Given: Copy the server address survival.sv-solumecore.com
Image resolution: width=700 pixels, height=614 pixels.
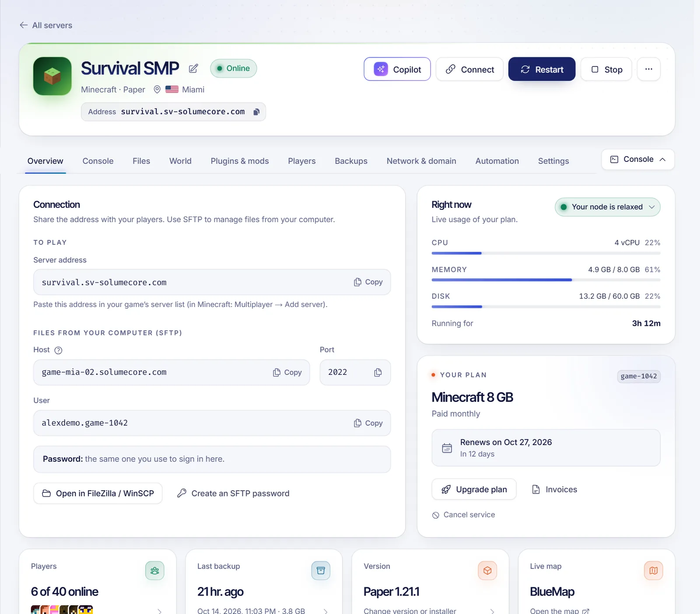Looking at the screenshot, I should [x=368, y=282].
